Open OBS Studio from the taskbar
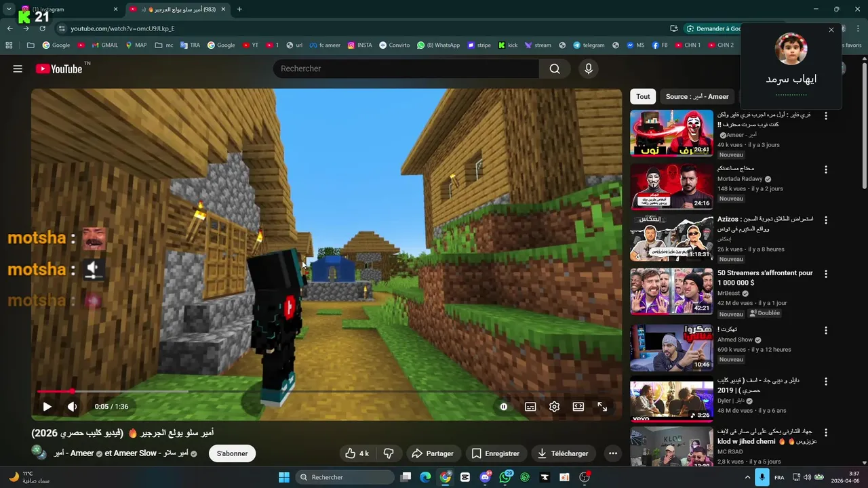The width and height of the screenshot is (868, 488). [585, 477]
